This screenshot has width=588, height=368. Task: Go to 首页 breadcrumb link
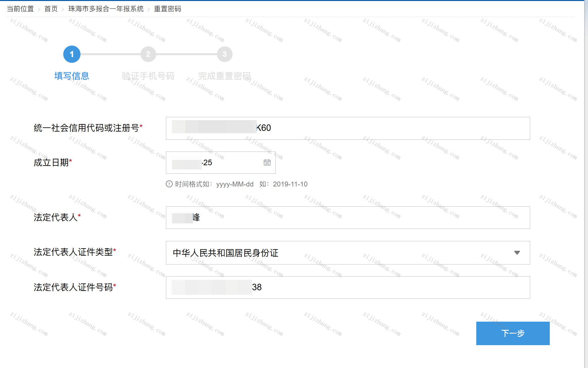51,9
